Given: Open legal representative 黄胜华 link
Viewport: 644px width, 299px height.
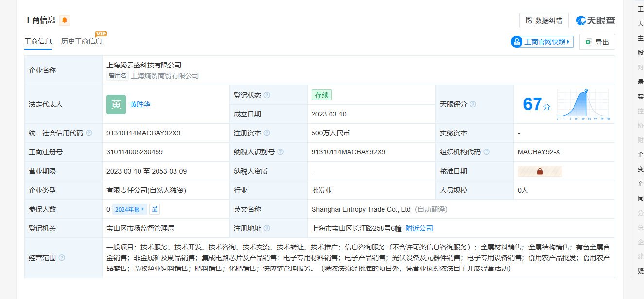Looking at the screenshot, I should [x=140, y=104].
